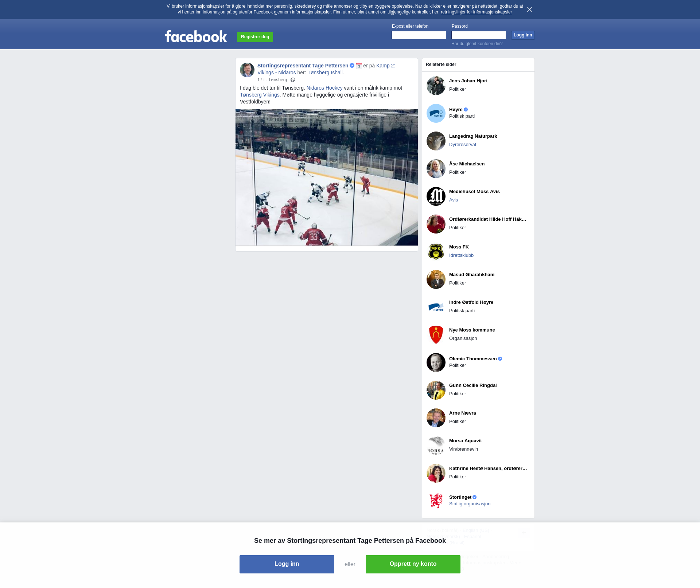Open Nye Moss kommune page name

(x=472, y=330)
